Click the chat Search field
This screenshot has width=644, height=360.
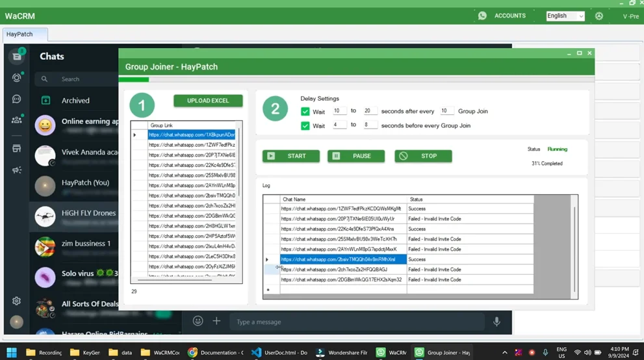tap(77, 79)
